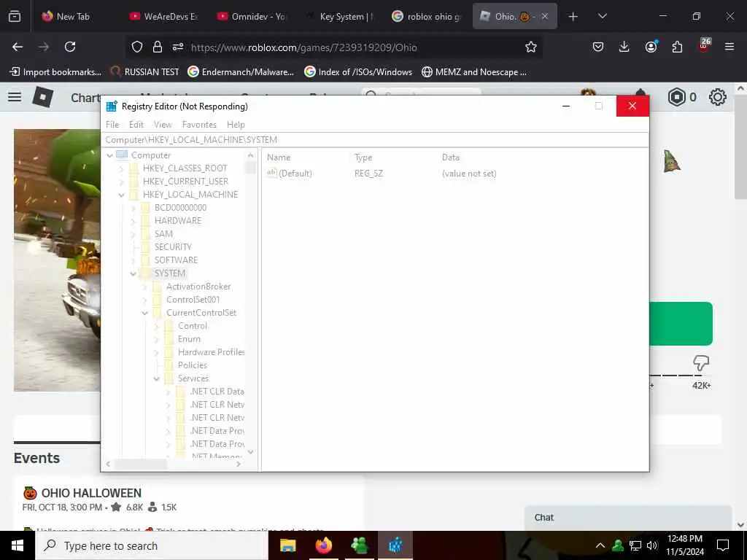Switch to the Omnidev YouTube tab
The width and height of the screenshot is (747, 560).
pos(251,16)
